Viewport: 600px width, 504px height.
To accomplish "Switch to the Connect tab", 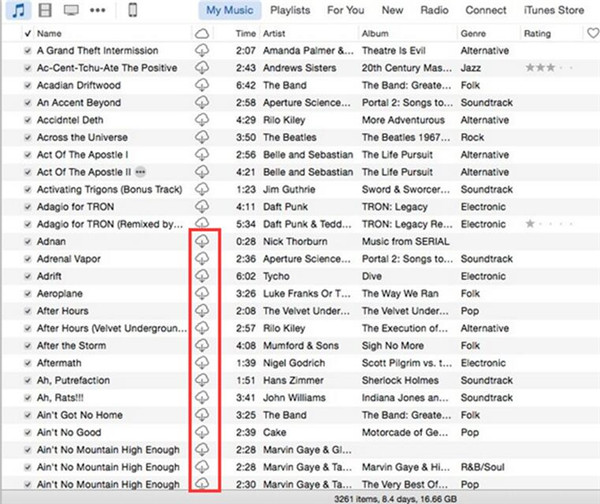I will pos(486,10).
